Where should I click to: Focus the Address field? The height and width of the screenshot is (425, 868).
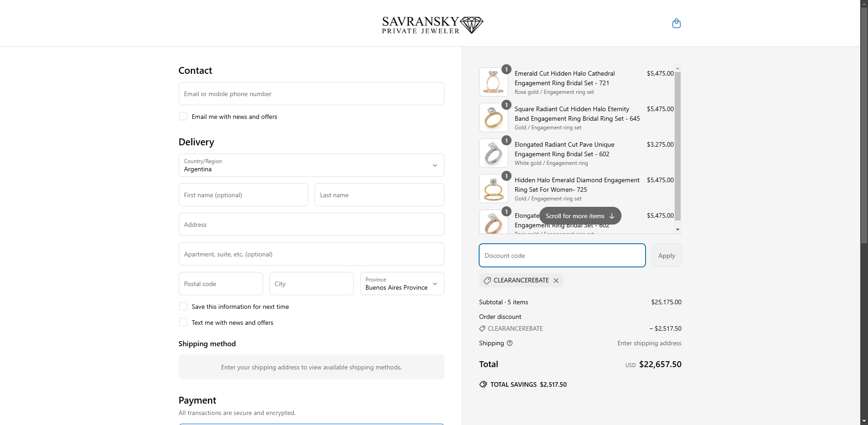[311, 225]
